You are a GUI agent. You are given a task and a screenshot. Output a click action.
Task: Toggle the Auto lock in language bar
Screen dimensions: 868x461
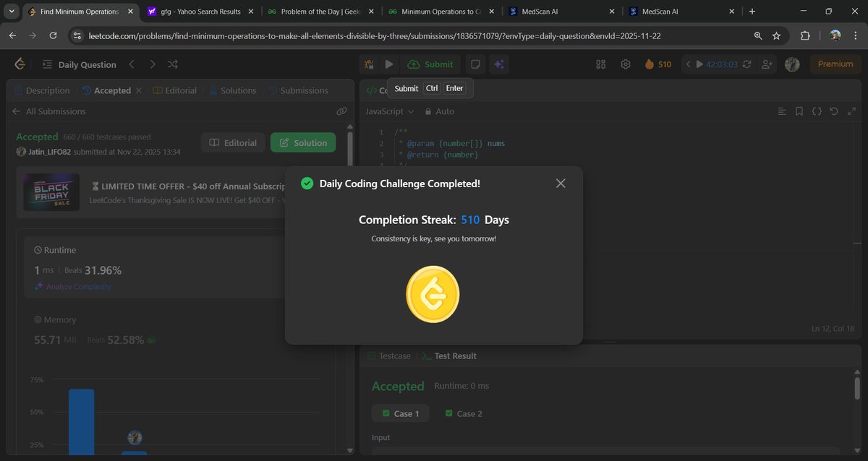(x=439, y=111)
